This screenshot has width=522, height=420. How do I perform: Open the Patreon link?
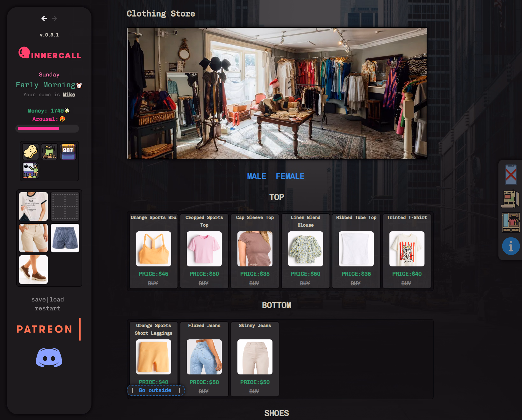click(45, 329)
